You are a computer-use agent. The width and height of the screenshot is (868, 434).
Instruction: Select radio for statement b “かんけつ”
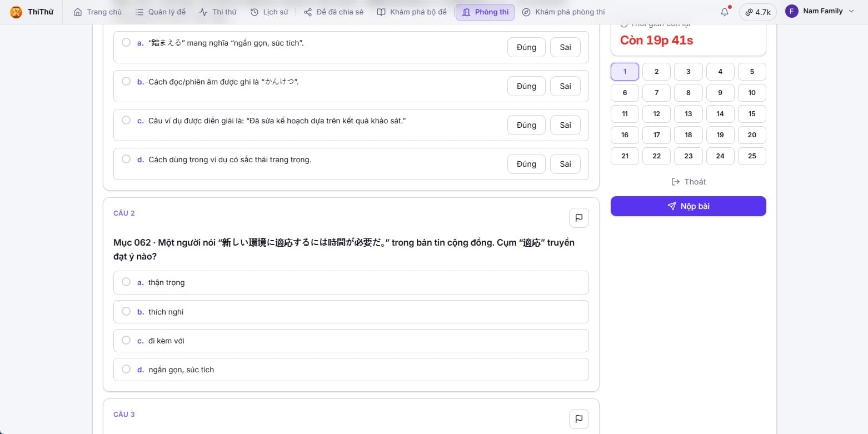[x=126, y=81]
